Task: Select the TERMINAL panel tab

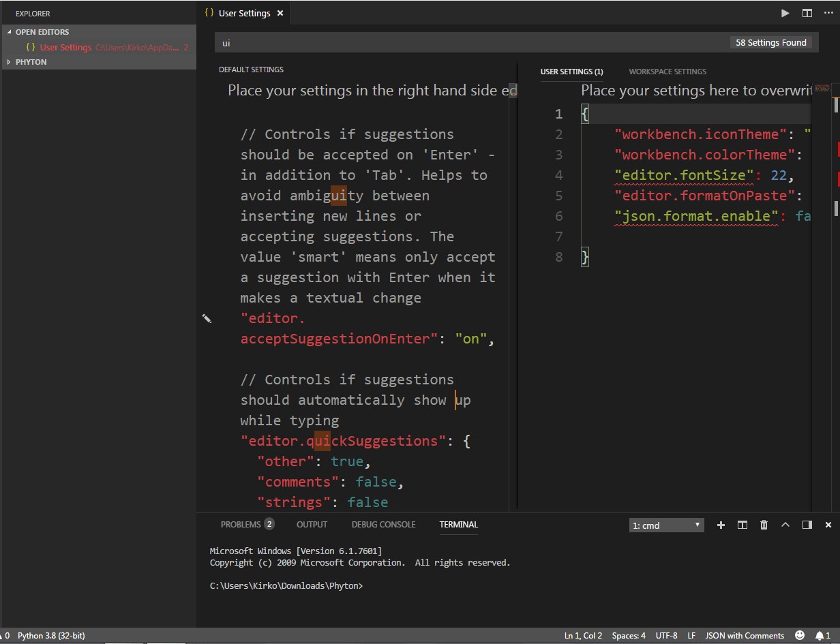Action: [x=459, y=525]
